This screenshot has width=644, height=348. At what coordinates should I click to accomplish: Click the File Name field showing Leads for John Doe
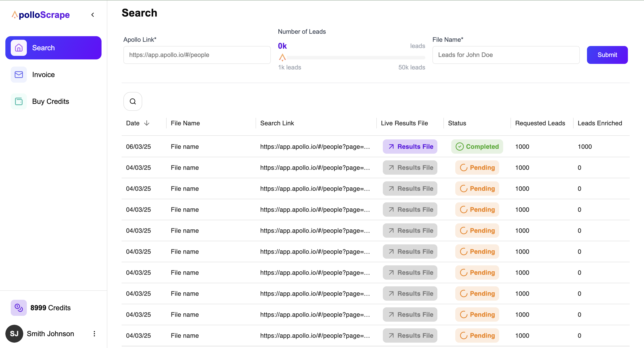506,55
